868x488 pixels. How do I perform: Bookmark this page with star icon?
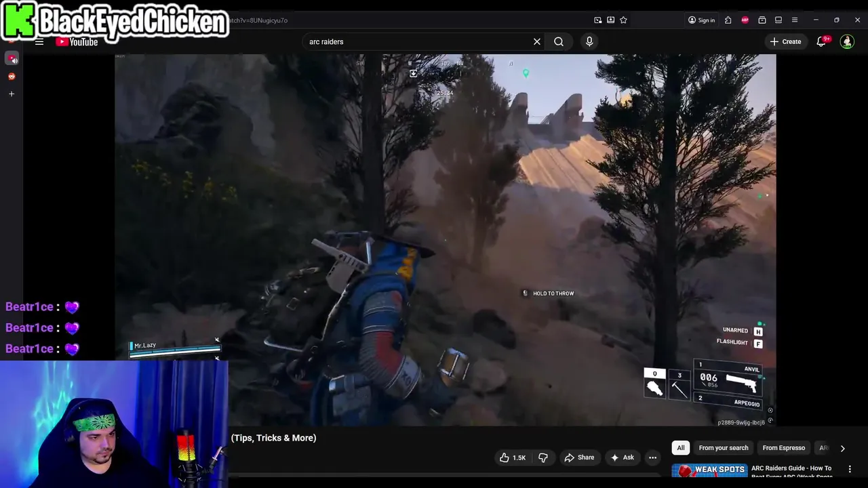point(623,20)
